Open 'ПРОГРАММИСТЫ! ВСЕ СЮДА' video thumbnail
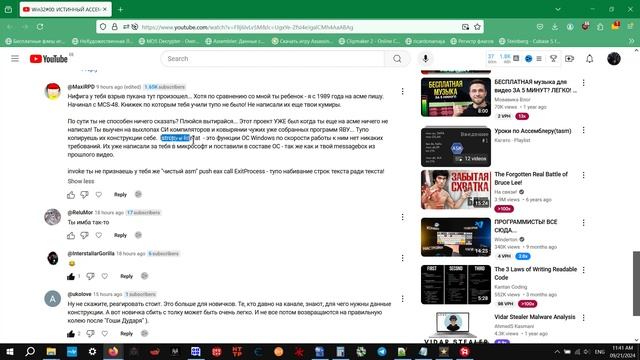Viewport: 640px width, 360px height. pos(456,237)
